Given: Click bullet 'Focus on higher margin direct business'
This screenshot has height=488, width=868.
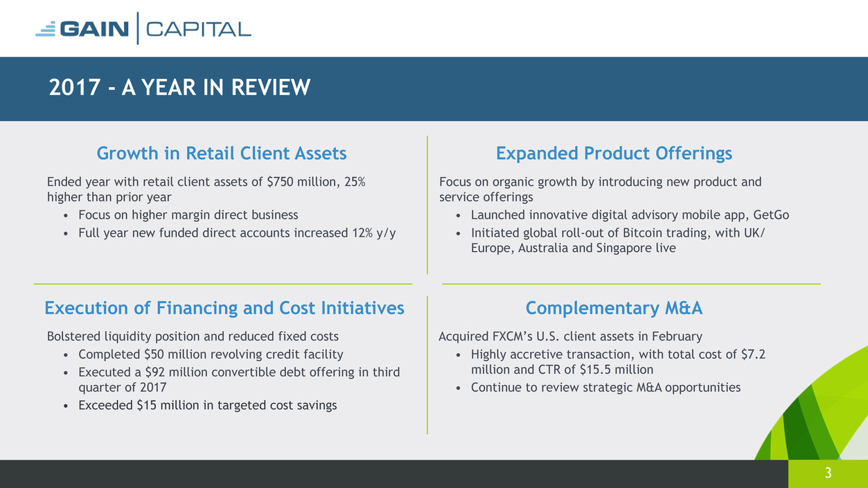Looking at the screenshot, I should click(x=188, y=215).
